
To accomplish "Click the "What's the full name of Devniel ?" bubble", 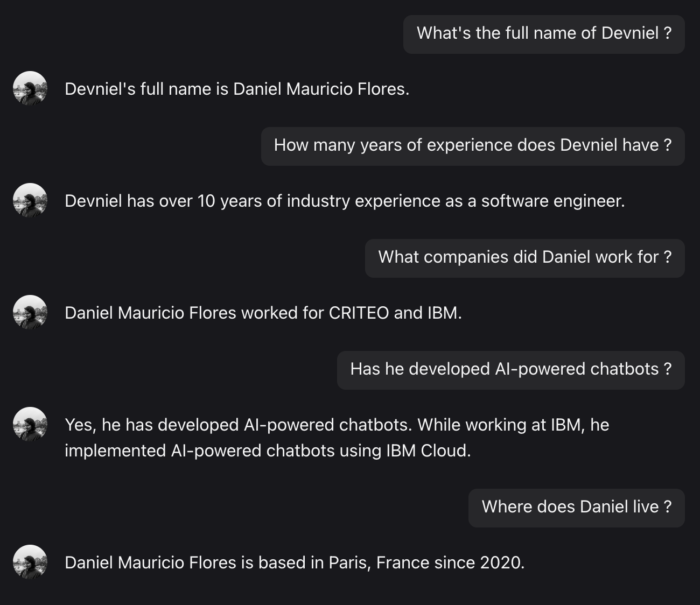I will click(x=544, y=33).
